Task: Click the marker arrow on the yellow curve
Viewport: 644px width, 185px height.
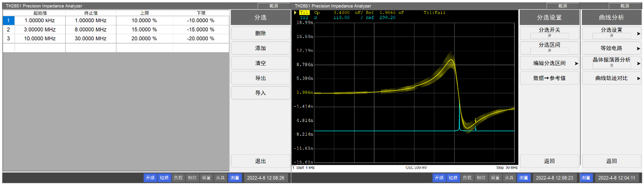Action: click(475, 120)
